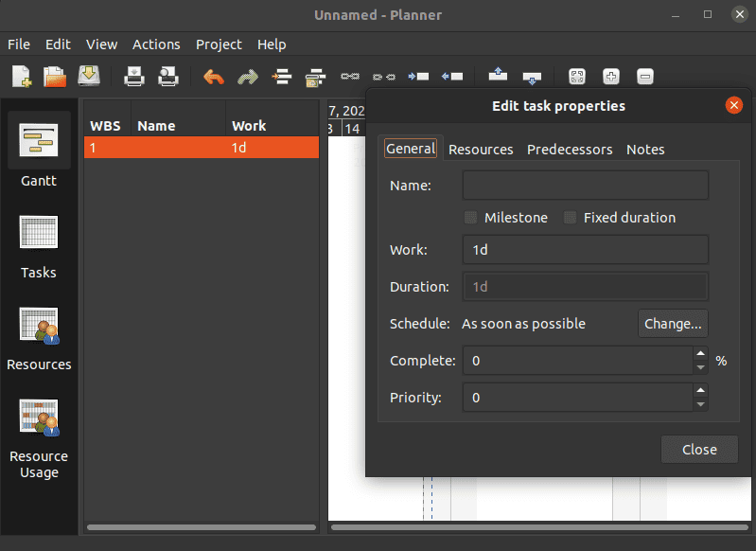Save the project using toolbar icon
Screen dimensions: 756x551
pyautogui.click(x=89, y=77)
